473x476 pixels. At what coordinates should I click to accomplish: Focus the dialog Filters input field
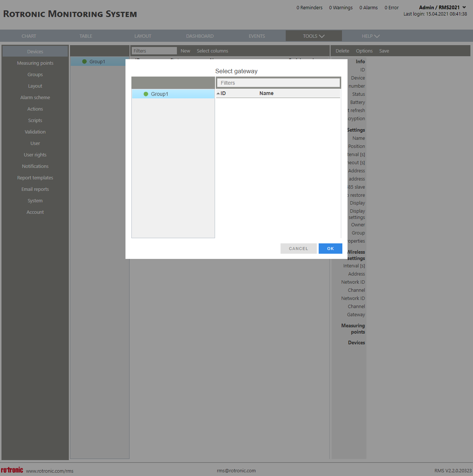278,83
